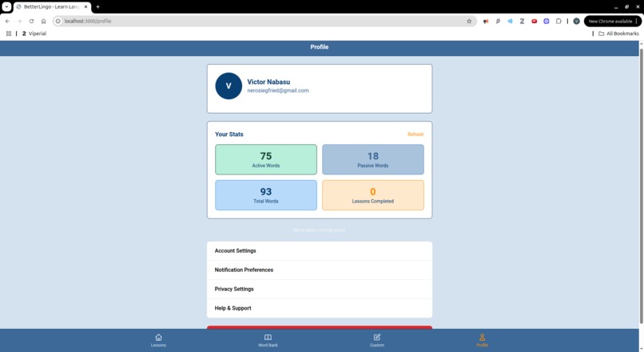The width and height of the screenshot is (644, 352).
Task: Open the Viperial bookmark
Action: tap(34, 34)
